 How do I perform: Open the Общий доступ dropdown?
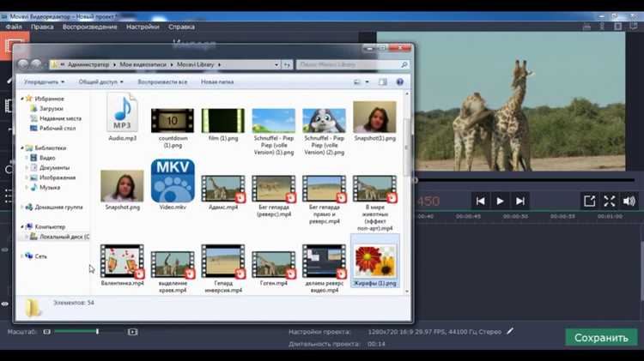point(100,82)
